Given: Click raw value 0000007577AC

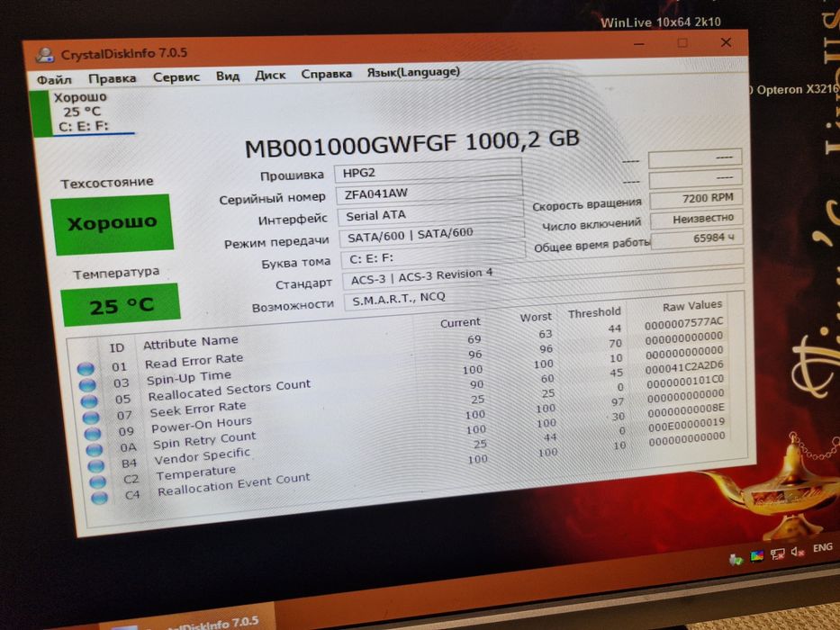Looking at the screenshot, I should pos(683,323).
